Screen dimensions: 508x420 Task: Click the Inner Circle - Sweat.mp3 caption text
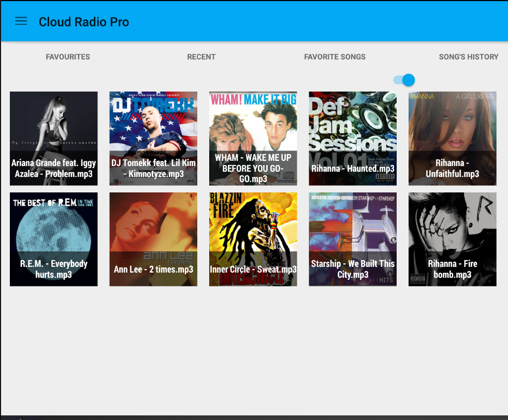(x=253, y=269)
